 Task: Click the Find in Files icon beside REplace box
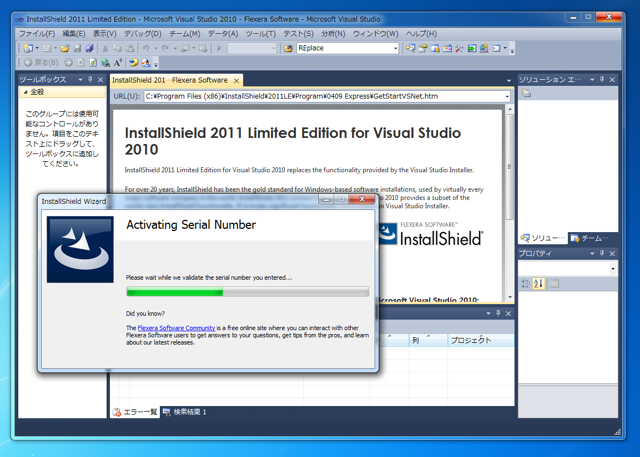pyautogui.click(x=289, y=49)
